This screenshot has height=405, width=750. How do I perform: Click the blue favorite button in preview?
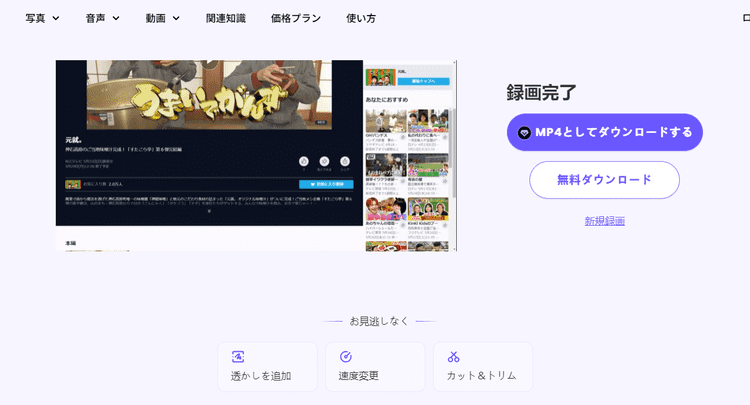(326, 184)
